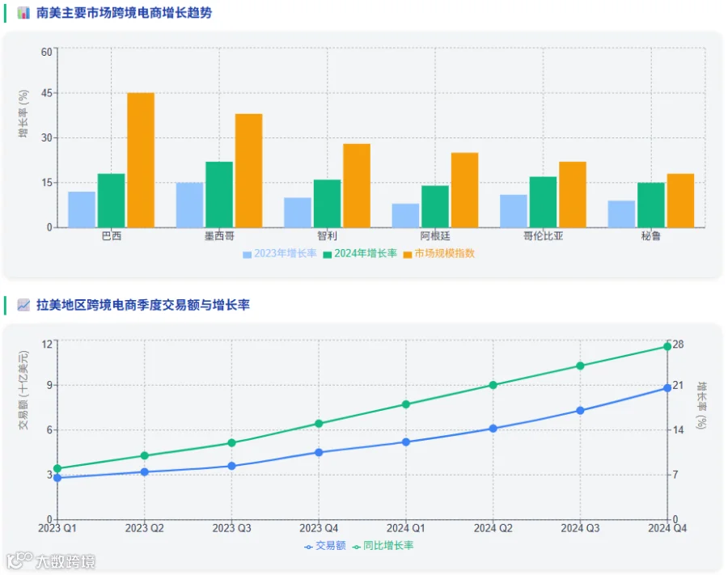The height and width of the screenshot is (575, 728).
Task: Click the green 2024 bar for 墨西哥
Action: [219, 194]
